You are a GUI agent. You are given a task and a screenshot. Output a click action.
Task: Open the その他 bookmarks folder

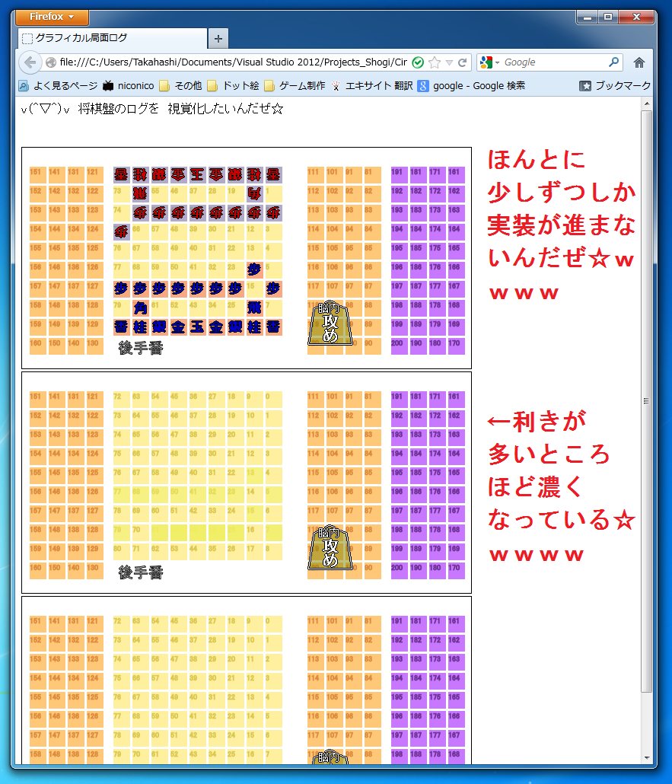pyautogui.click(x=181, y=86)
